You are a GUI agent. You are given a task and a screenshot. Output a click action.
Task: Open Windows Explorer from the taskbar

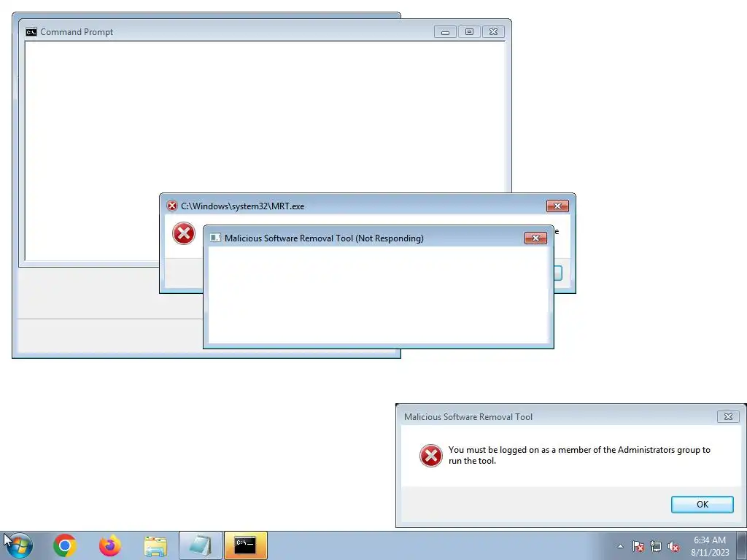point(155,545)
